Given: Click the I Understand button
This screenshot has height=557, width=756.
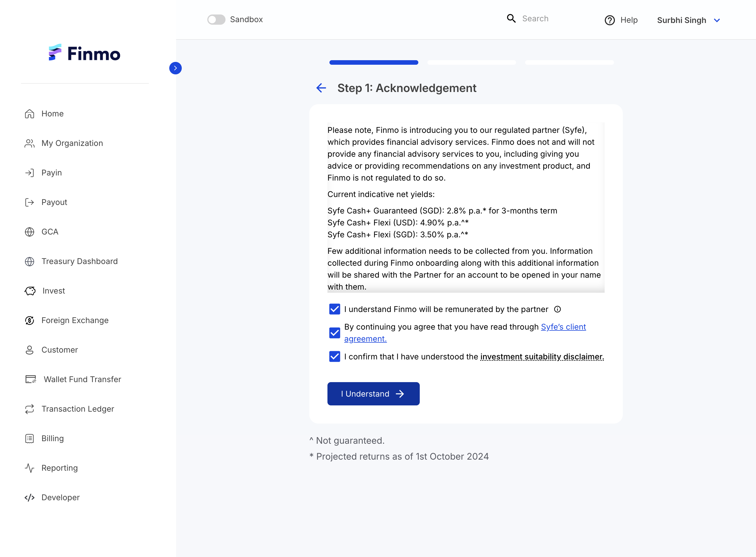Looking at the screenshot, I should 373,394.
